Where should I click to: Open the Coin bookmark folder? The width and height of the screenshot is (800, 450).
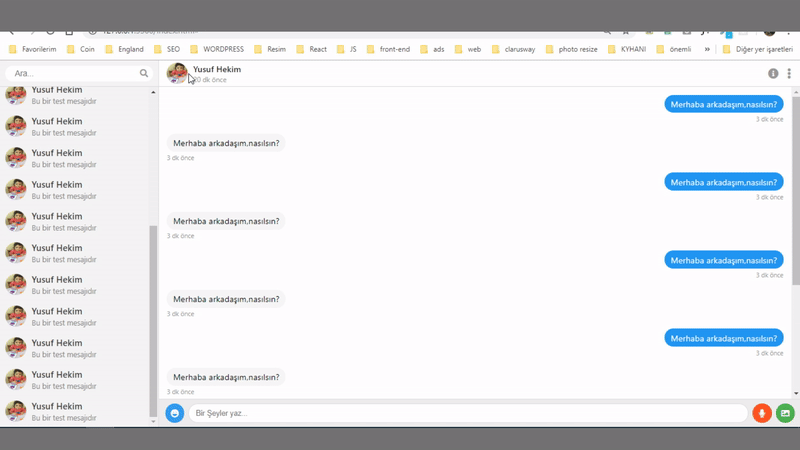tap(81, 49)
